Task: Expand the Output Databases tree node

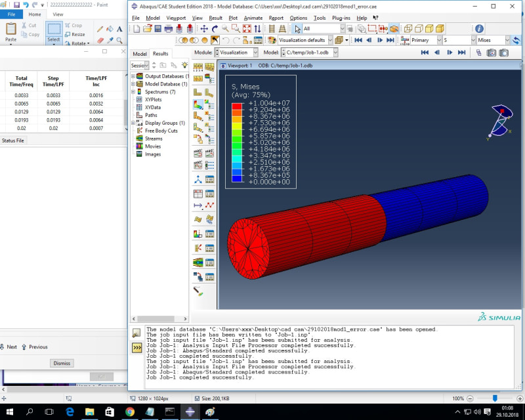Action: click(133, 76)
